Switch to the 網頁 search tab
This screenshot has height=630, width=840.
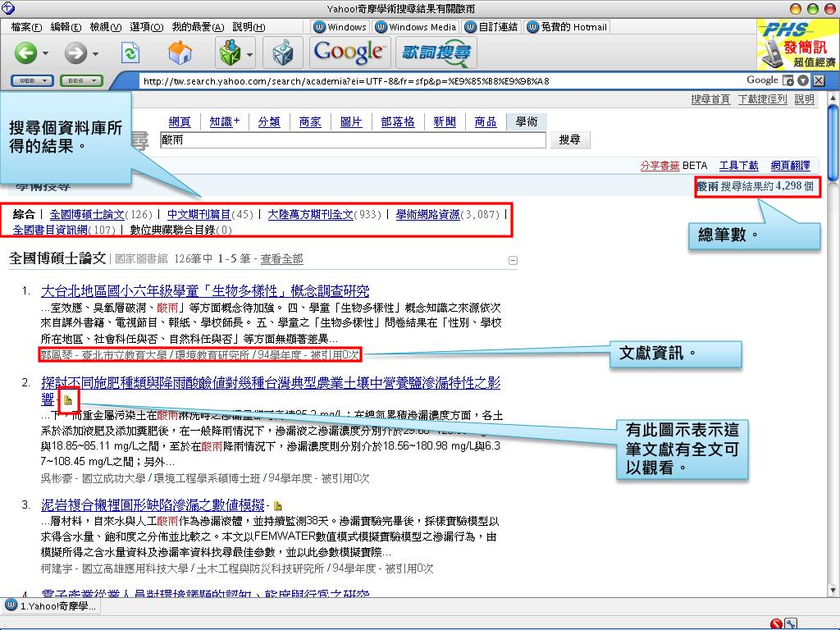coord(180,121)
